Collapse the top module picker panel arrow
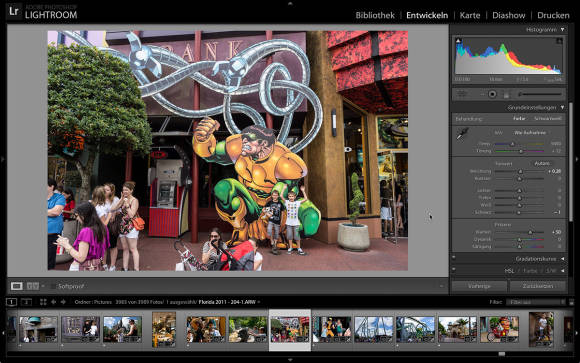 [x=290, y=3]
